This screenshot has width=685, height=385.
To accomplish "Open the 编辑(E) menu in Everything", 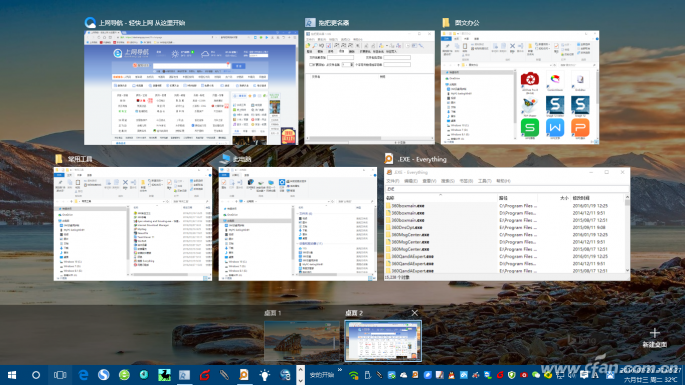I will click(x=411, y=181).
